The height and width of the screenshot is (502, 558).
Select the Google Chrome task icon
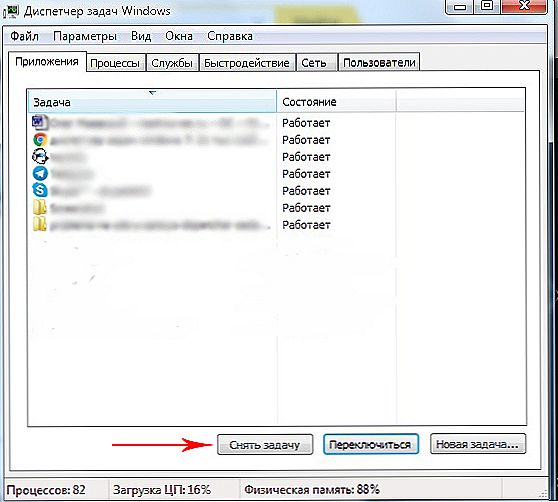coord(40,139)
